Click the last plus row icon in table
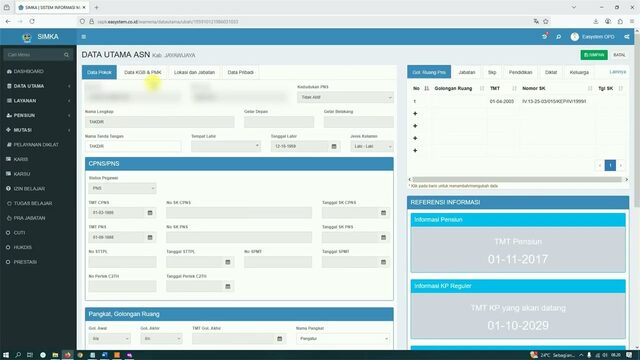 click(x=415, y=150)
